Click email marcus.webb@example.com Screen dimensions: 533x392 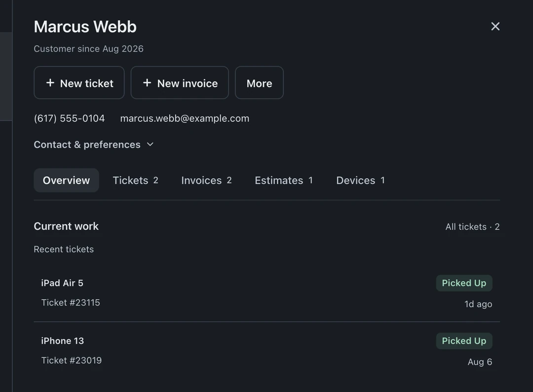(185, 118)
